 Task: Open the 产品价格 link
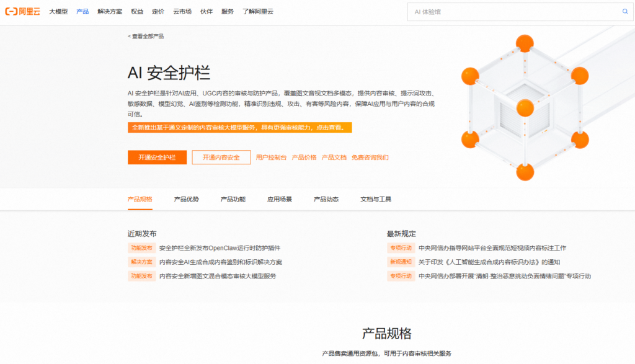tap(304, 158)
